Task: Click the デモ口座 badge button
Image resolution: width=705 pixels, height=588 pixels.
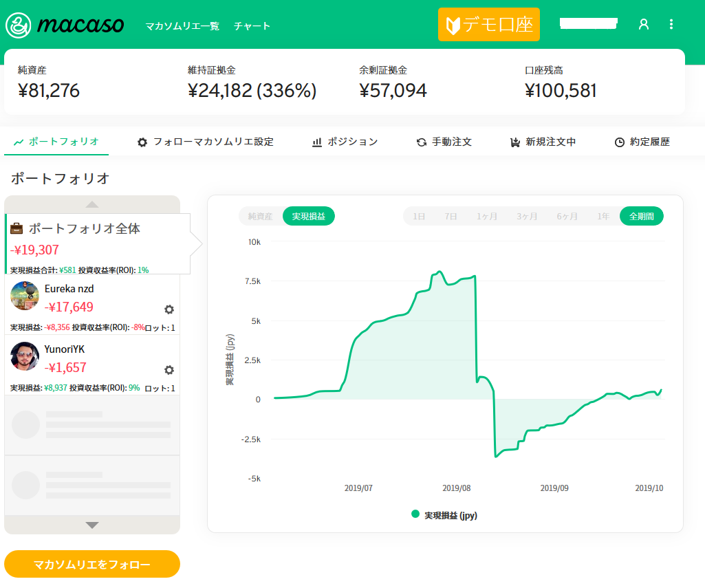Action: point(489,25)
